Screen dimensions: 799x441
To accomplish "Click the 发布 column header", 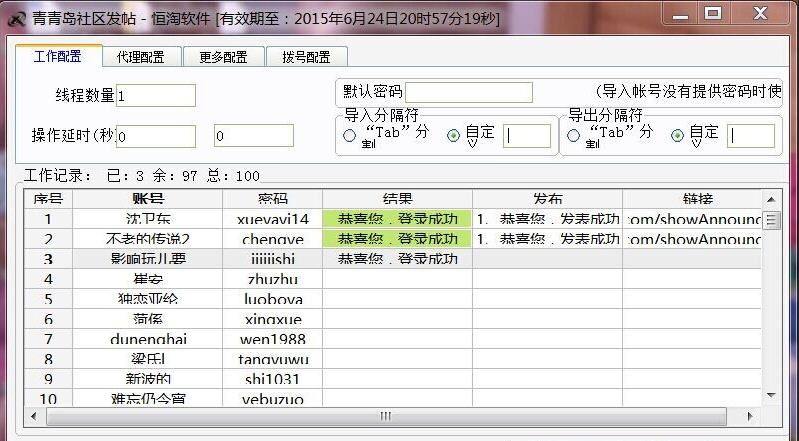I will [548, 198].
